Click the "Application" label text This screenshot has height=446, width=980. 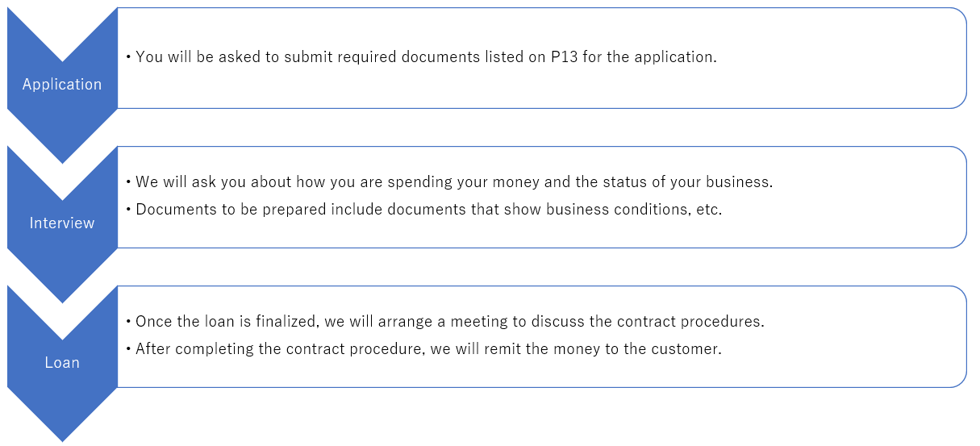tap(62, 85)
